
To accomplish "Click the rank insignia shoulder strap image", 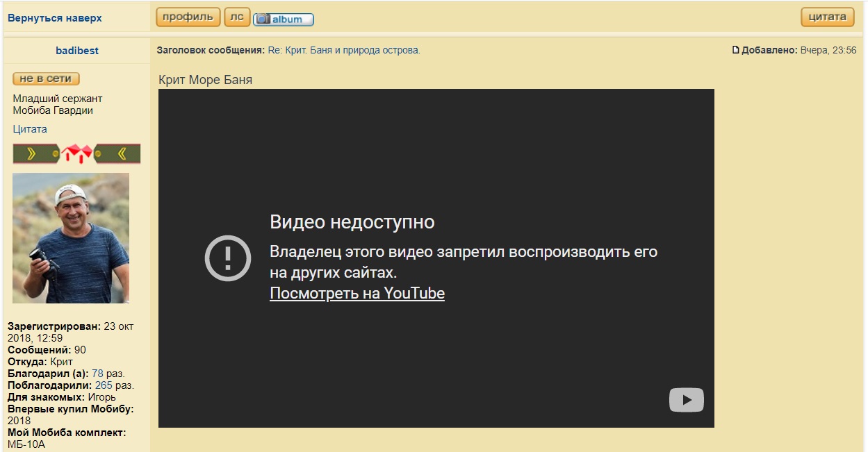I will [x=76, y=153].
